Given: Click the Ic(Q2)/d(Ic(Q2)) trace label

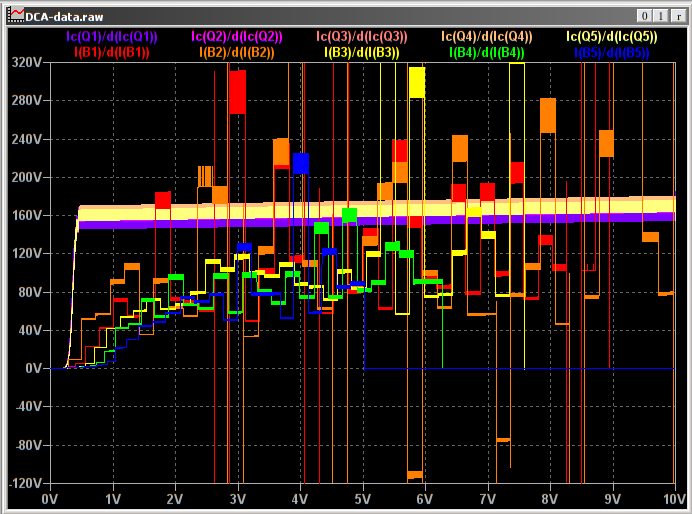Looking at the screenshot, I should tap(237, 37).
